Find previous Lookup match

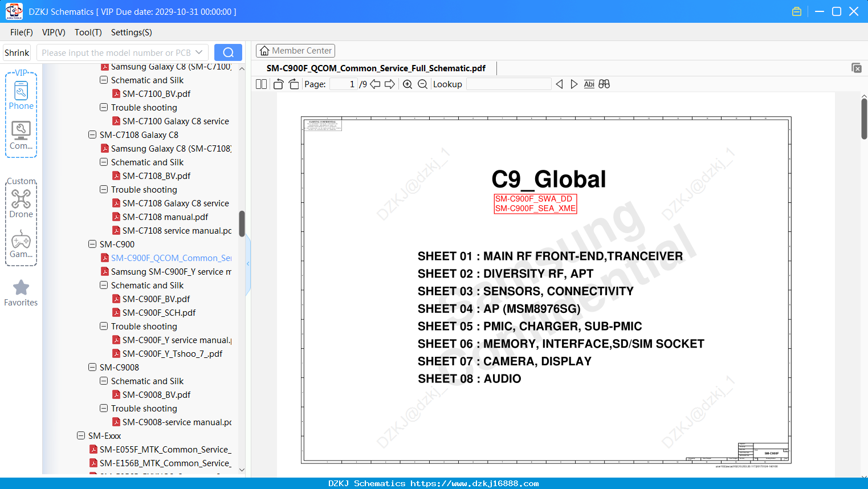click(x=559, y=84)
